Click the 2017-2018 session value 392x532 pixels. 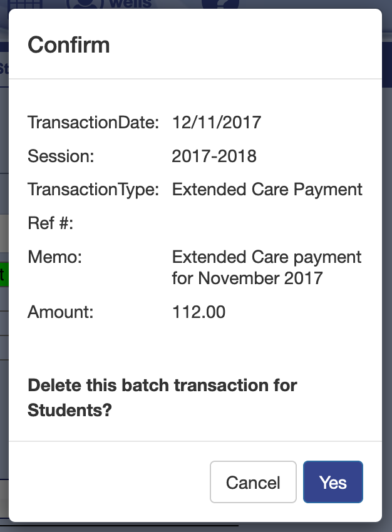(x=214, y=156)
